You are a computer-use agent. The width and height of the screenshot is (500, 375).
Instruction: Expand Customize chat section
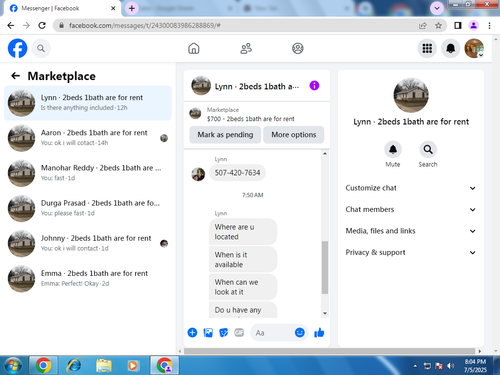click(411, 188)
